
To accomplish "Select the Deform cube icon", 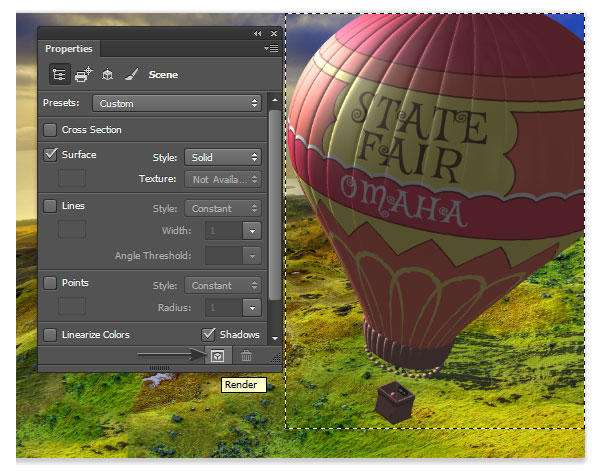I will (x=108, y=74).
